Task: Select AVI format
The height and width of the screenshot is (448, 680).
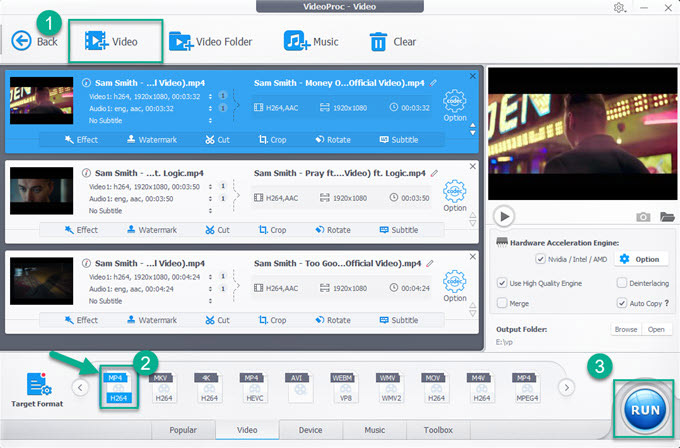Action: click(300, 387)
